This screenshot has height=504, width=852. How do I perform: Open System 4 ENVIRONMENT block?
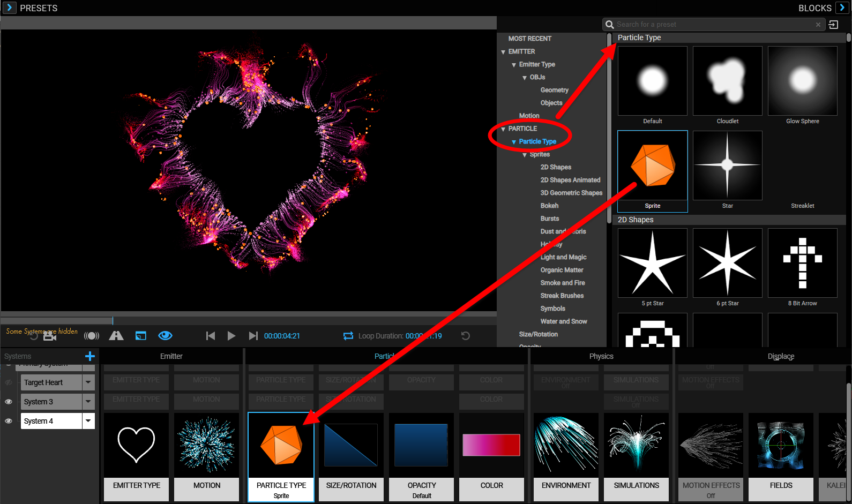click(x=566, y=457)
